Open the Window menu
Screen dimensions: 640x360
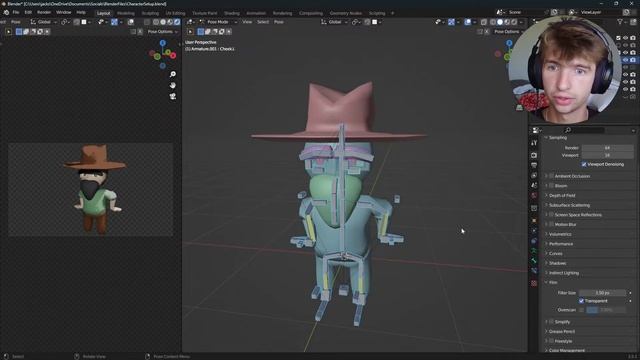pos(63,13)
